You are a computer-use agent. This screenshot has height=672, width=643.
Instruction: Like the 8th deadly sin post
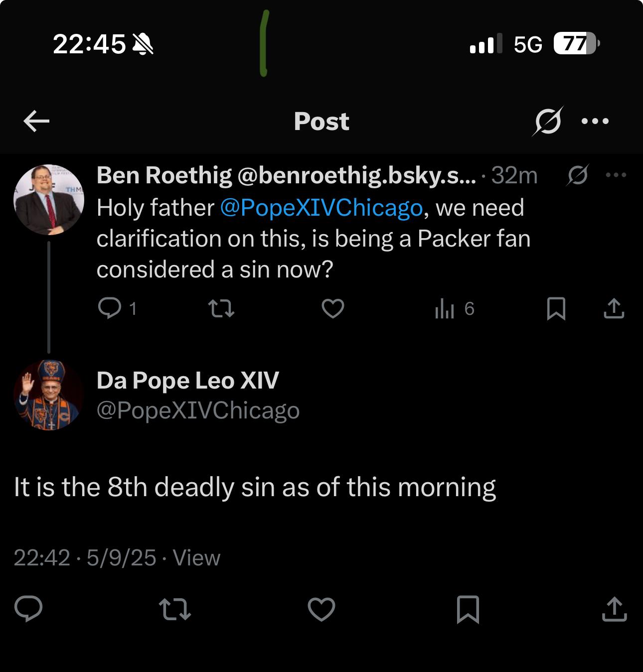point(321,610)
